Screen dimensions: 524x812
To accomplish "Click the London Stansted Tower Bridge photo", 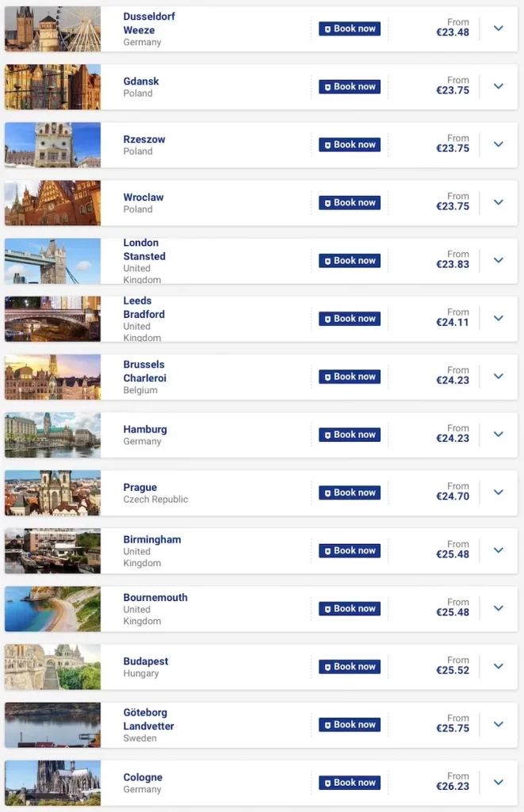I will click(52, 261).
